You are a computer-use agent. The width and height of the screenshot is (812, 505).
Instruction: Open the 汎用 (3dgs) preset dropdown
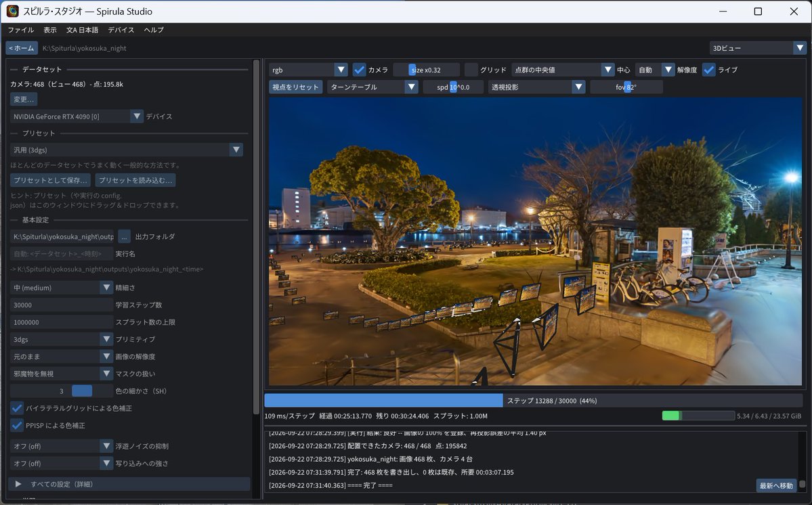[127, 150]
